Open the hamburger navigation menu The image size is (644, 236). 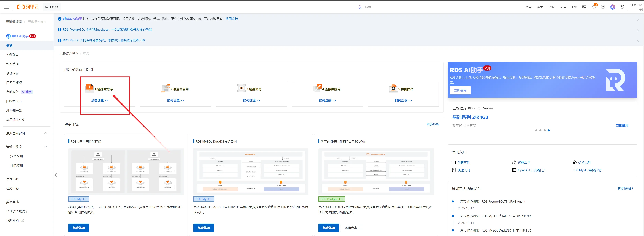click(7, 7)
